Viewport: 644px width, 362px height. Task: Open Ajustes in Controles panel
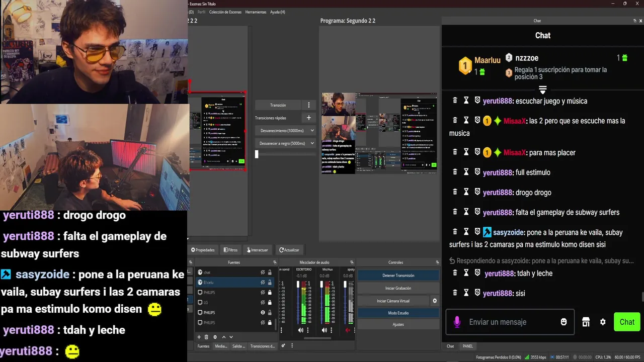398,324
